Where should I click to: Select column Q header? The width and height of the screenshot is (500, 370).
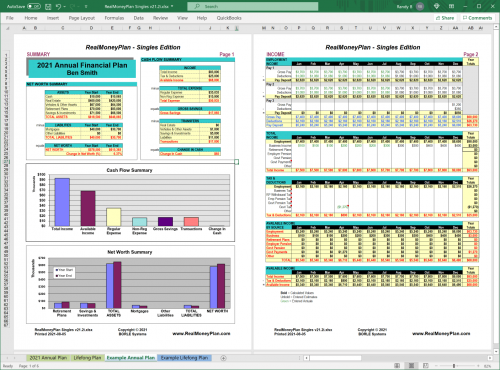pos(313,28)
